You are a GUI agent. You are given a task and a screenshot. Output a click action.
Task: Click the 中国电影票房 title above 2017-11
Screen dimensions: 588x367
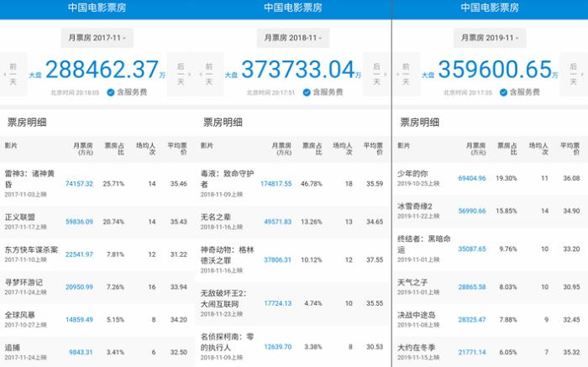[97, 8]
